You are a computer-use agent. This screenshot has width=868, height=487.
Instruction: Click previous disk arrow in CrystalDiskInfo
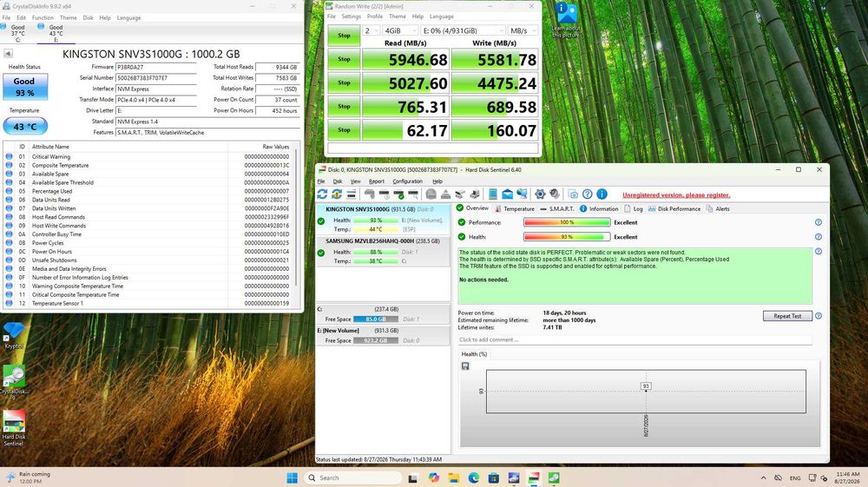point(8,54)
